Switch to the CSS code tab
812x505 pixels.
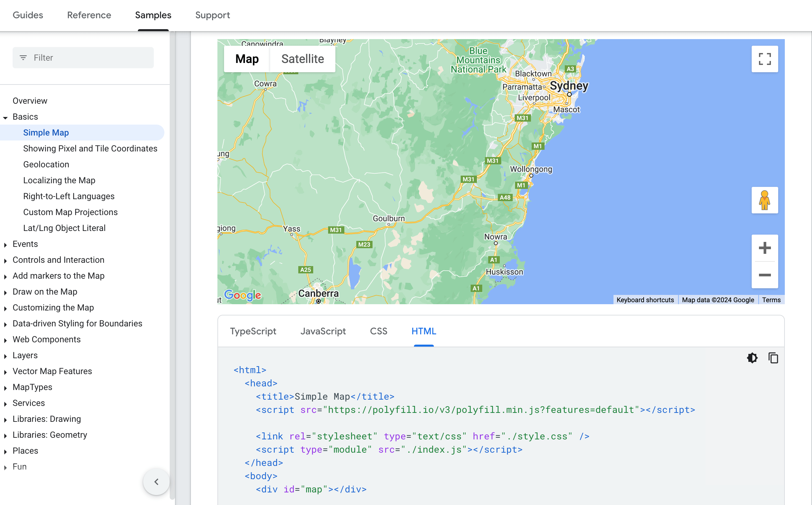pyautogui.click(x=378, y=331)
